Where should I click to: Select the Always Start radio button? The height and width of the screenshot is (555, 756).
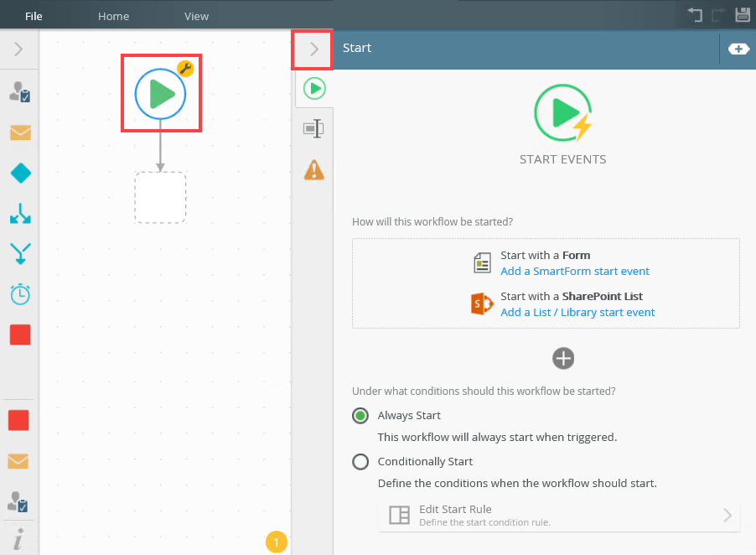click(360, 416)
